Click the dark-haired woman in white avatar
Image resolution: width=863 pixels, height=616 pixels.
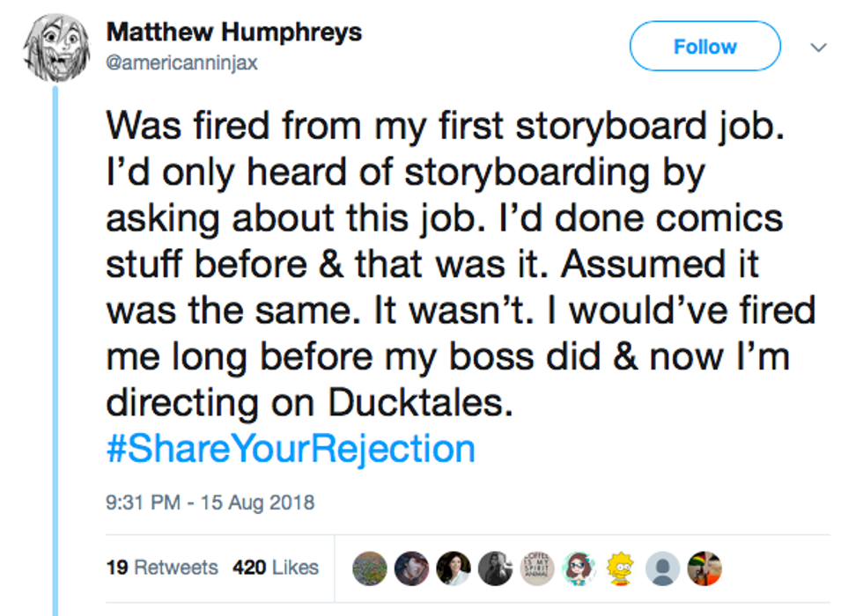click(x=453, y=568)
